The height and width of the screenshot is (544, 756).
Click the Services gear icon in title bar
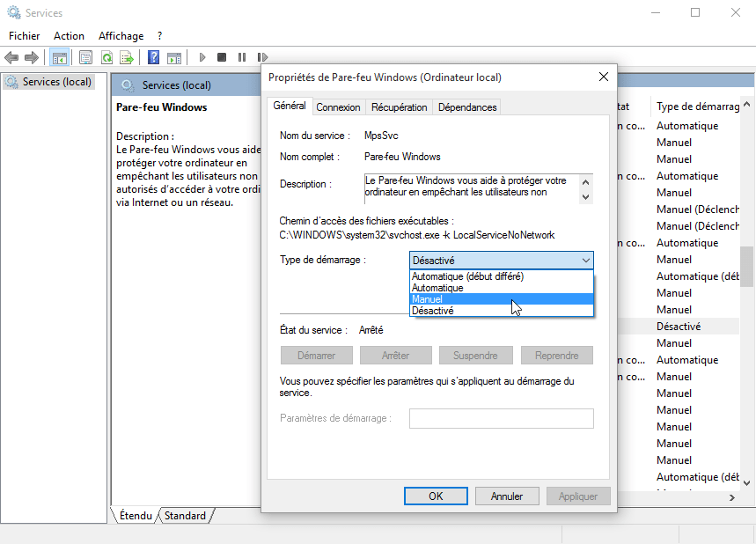point(14,12)
